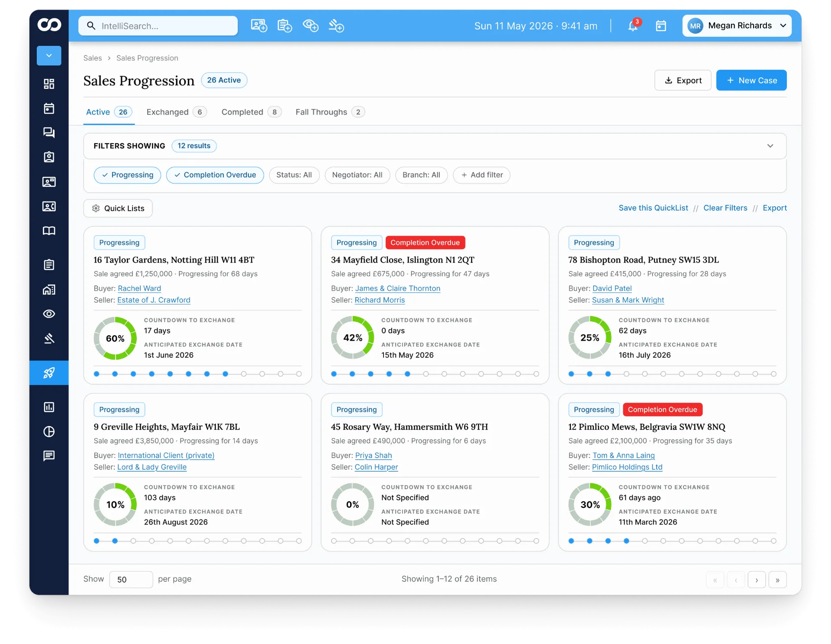
Task: Open the Negotiator: All filter dropdown
Action: pos(357,175)
